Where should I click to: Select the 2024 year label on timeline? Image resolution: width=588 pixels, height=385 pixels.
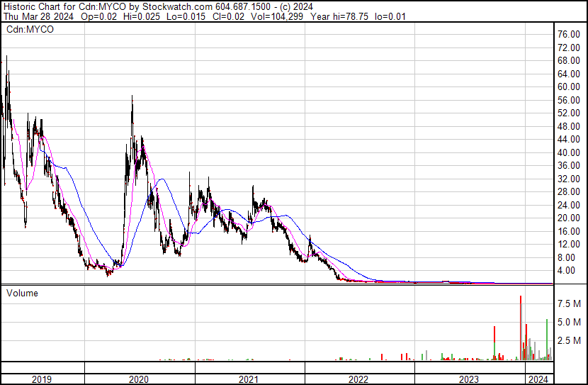538,379
